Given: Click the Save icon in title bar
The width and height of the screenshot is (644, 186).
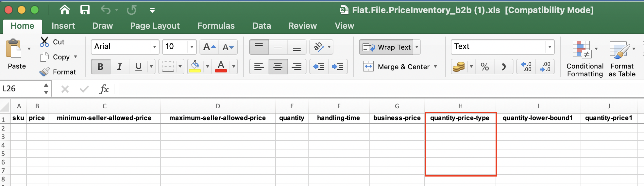Looking at the screenshot, I should [x=85, y=10].
